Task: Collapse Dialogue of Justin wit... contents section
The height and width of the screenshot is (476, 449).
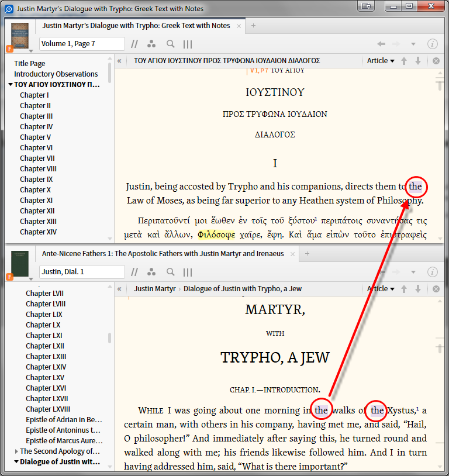Action: pyautogui.click(x=16, y=462)
